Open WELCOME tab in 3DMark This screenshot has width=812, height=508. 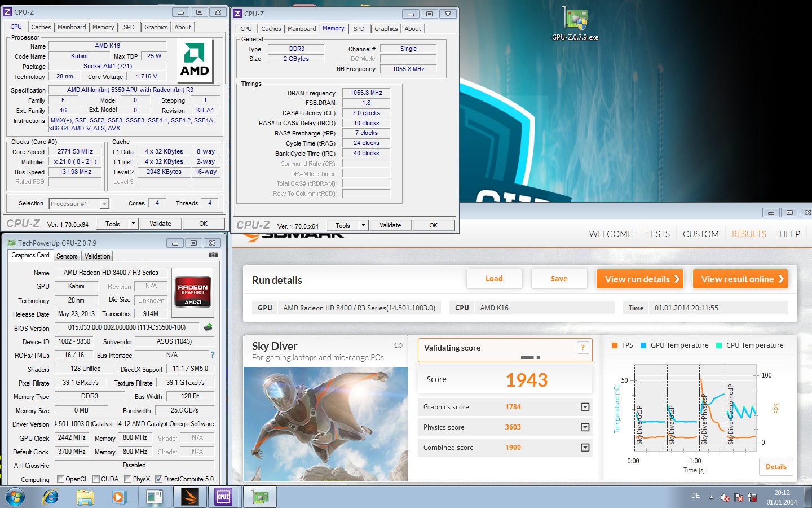(611, 234)
